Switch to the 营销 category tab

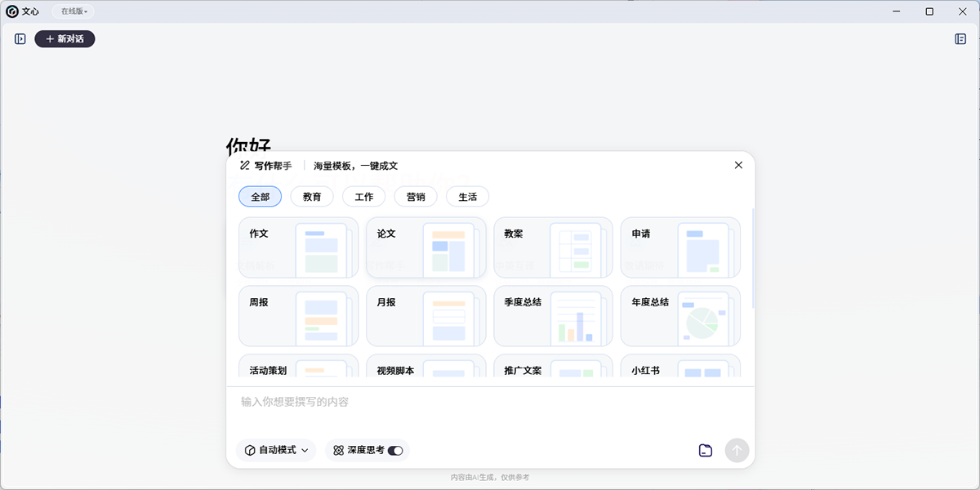416,197
